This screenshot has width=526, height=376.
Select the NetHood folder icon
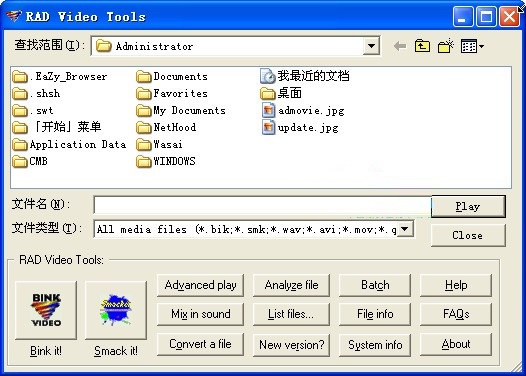[144, 127]
